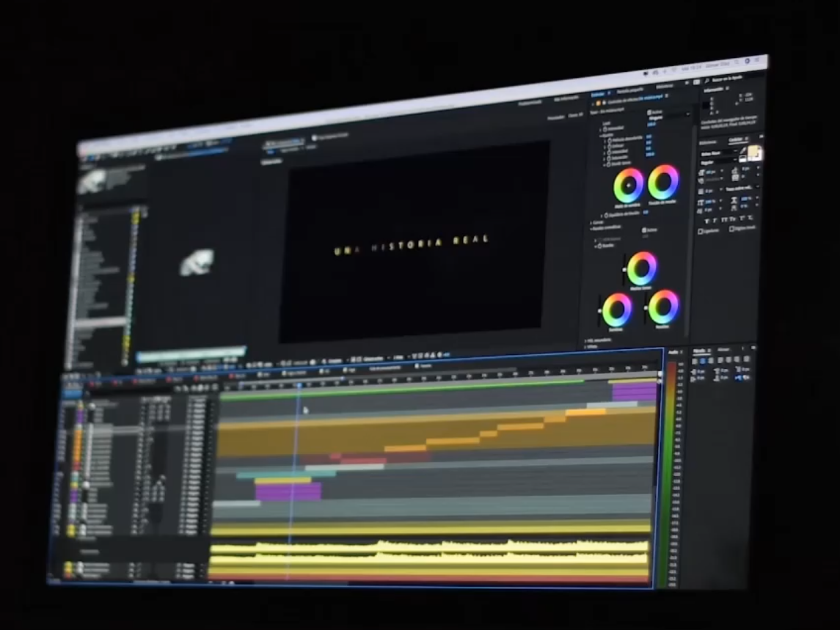This screenshot has height=630, width=840.
Task: Click the vertical scale value field
Action: (710, 202)
